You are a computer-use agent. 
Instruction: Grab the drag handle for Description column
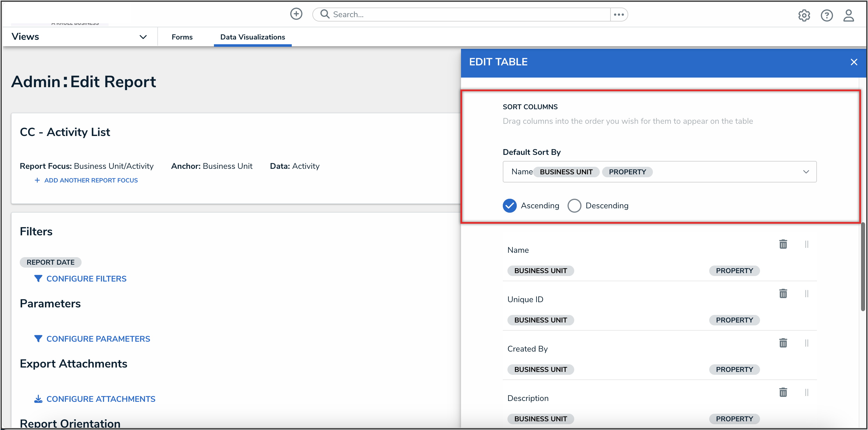[806, 392]
